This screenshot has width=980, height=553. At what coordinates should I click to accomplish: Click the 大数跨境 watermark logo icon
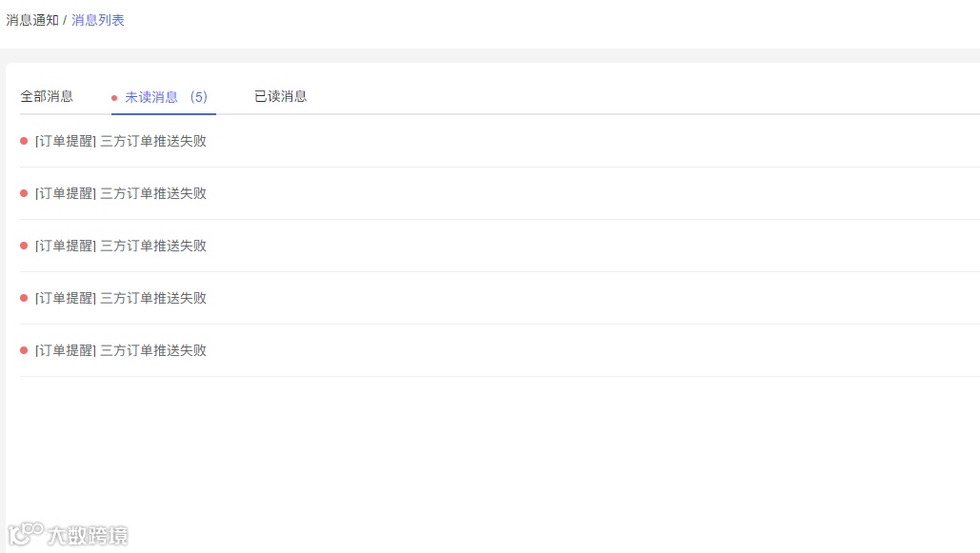click(x=25, y=534)
